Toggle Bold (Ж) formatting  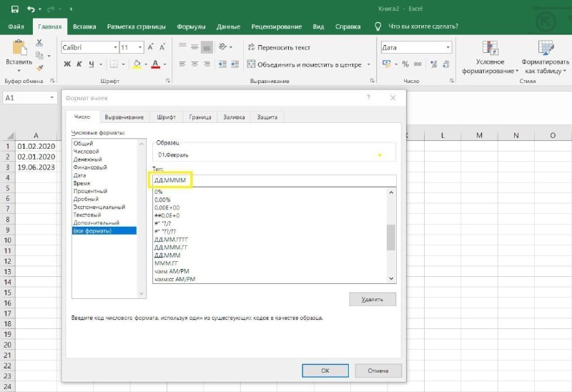(x=67, y=64)
